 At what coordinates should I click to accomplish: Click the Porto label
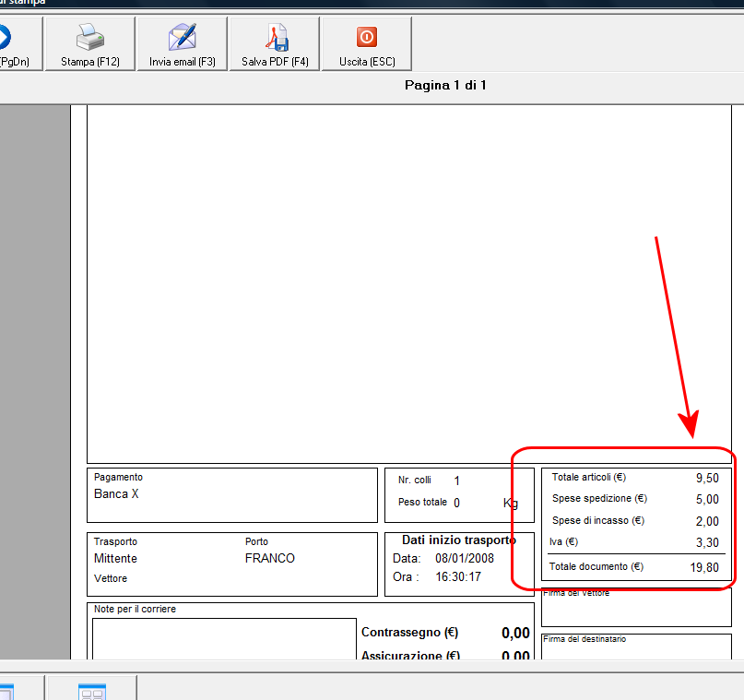tap(256, 541)
